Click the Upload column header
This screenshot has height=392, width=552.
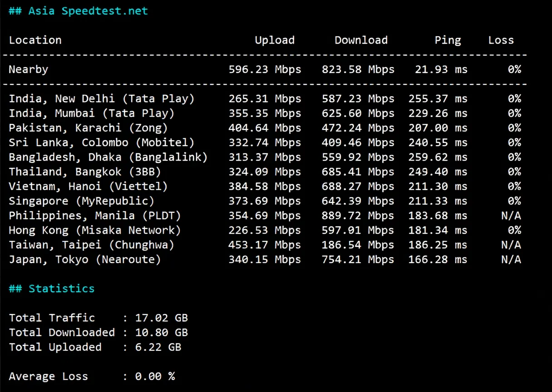coord(275,40)
